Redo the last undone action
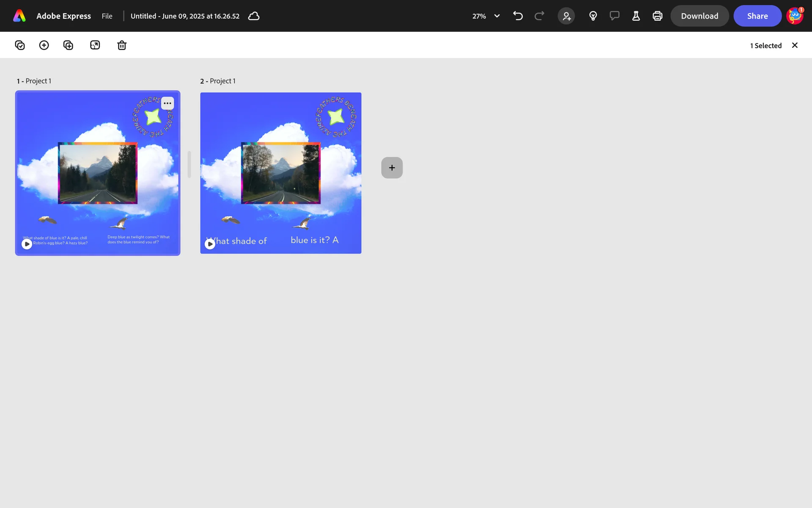The height and width of the screenshot is (508, 812). [539, 16]
